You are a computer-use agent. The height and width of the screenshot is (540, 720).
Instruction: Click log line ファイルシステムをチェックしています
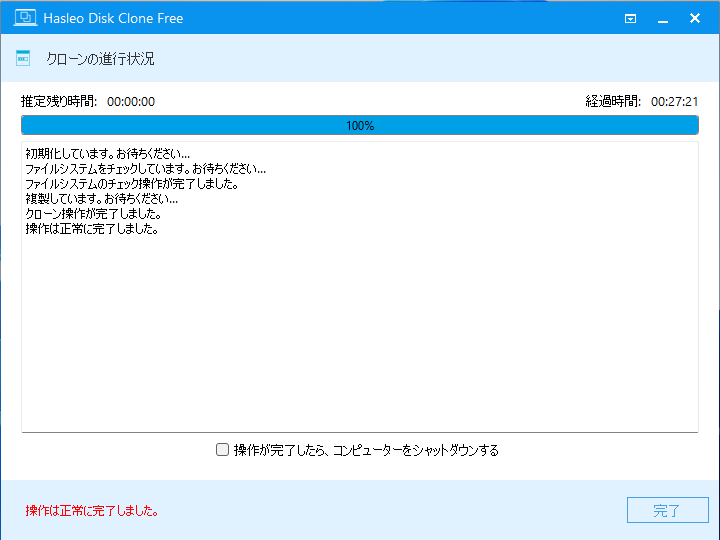click(145, 169)
